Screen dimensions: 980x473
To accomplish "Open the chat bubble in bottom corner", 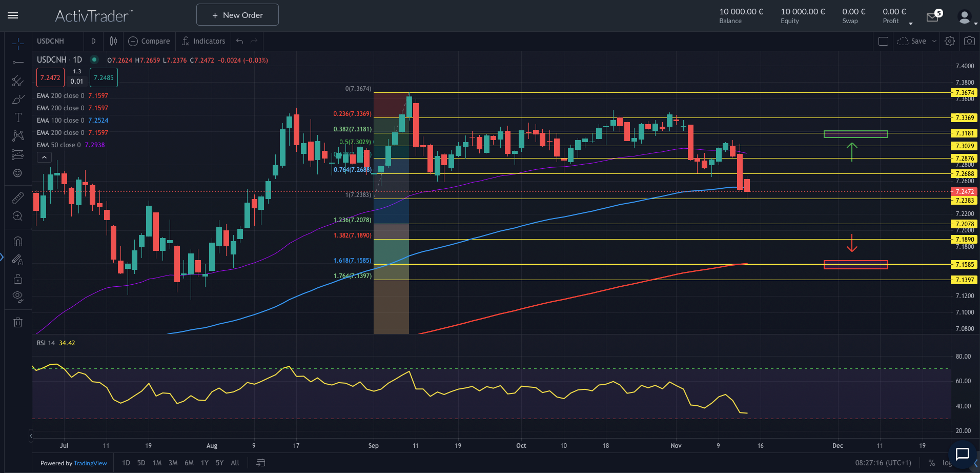I will click(x=962, y=456).
